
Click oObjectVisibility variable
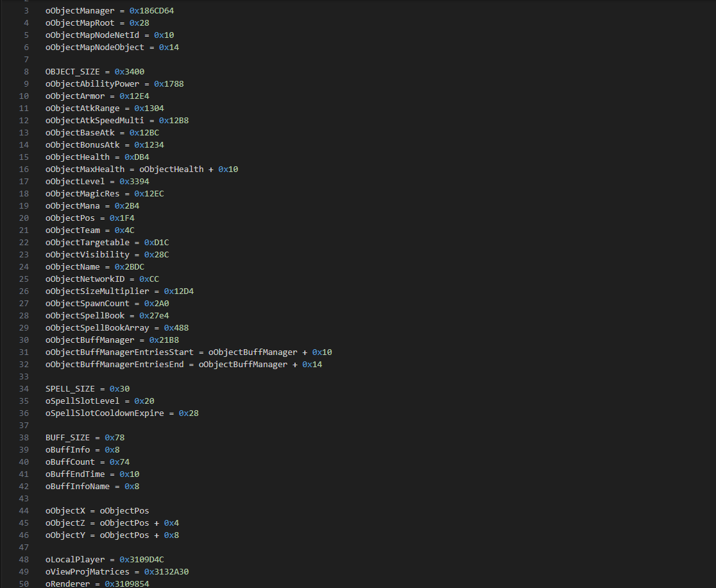87,254
